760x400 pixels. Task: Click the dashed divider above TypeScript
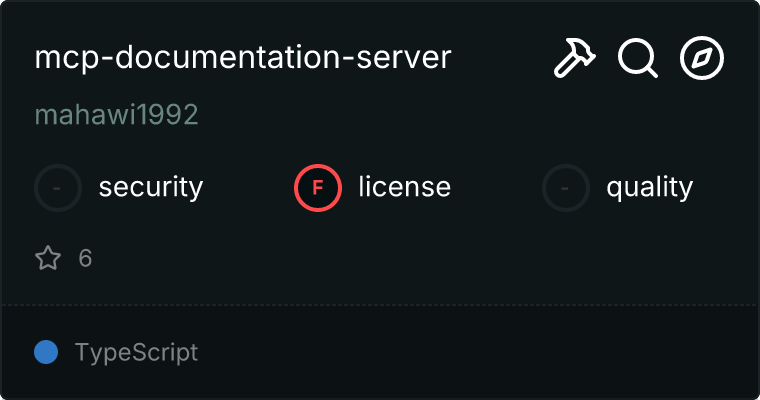click(380, 304)
